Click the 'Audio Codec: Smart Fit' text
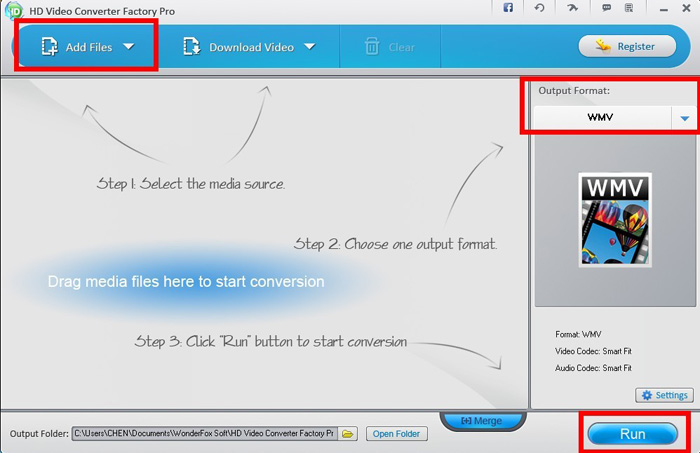This screenshot has height=453, width=700. [x=593, y=368]
